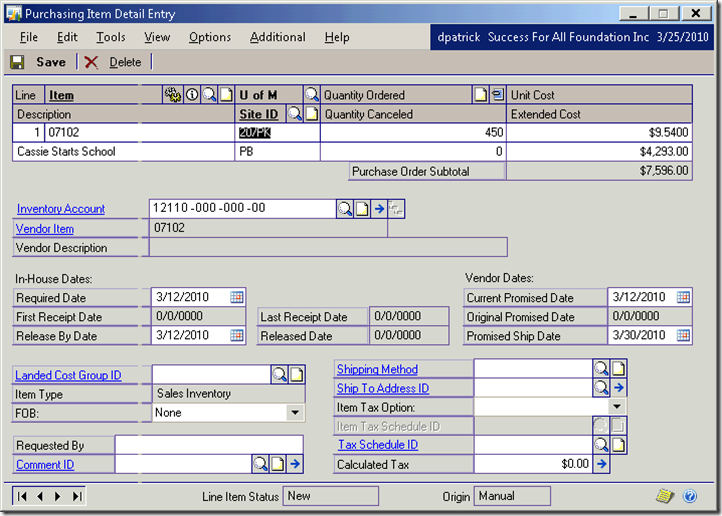Click Calculated Tax blue expansion arrow
The height and width of the screenshot is (516, 722).
(x=601, y=464)
